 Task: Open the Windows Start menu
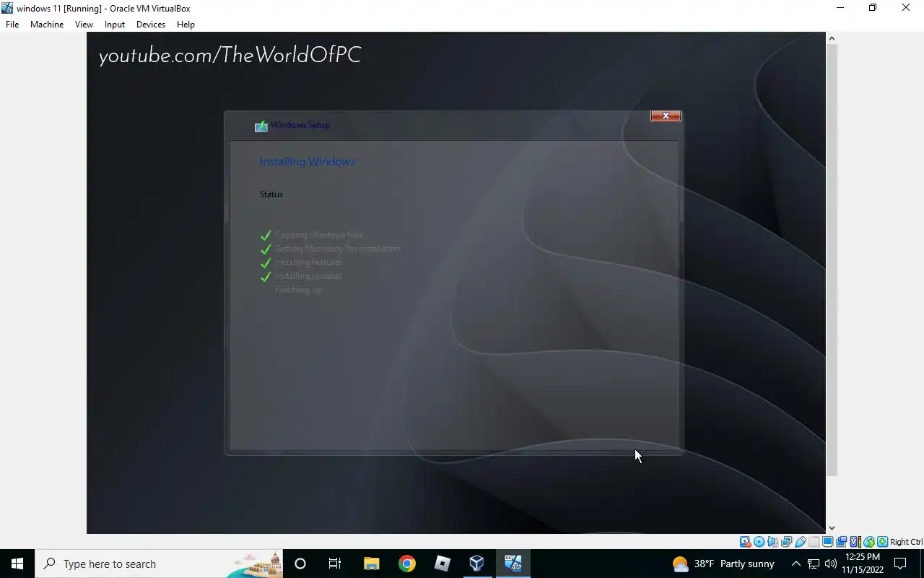click(x=17, y=564)
